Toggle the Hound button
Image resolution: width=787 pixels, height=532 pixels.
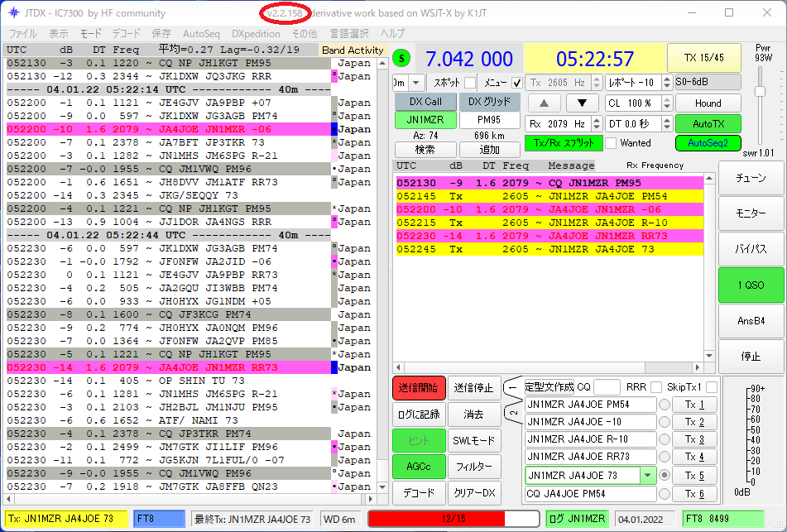click(708, 103)
